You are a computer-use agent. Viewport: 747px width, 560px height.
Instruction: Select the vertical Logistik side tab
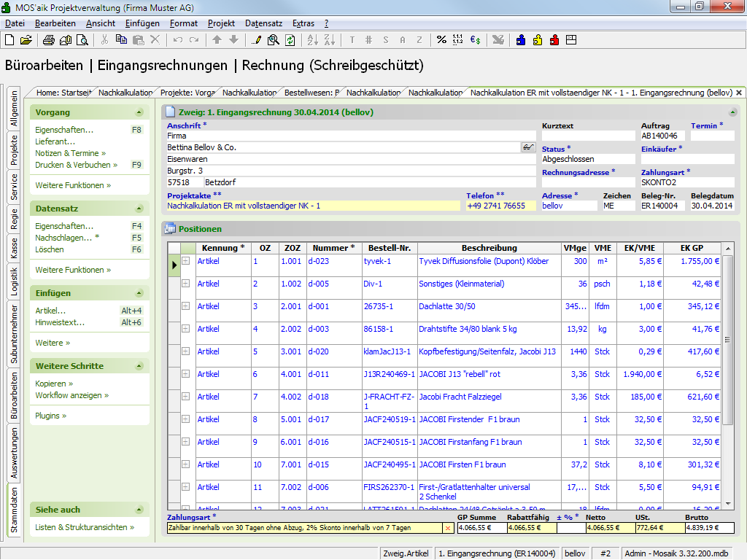pyautogui.click(x=14, y=281)
